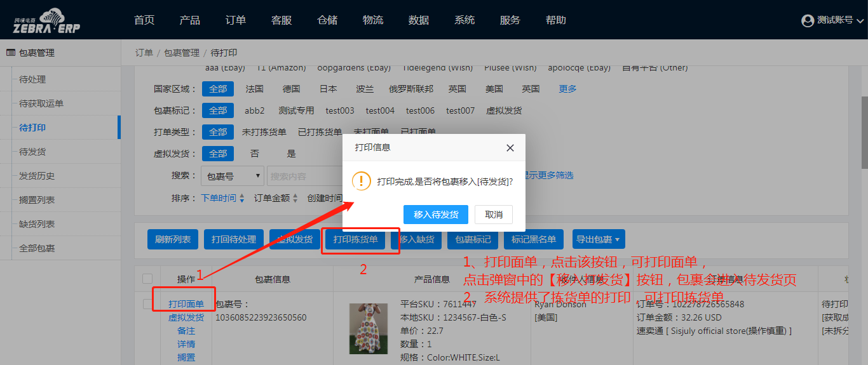Click the dress product thumbnail image
This screenshot has height=365, width=868.
pos(369,328)
